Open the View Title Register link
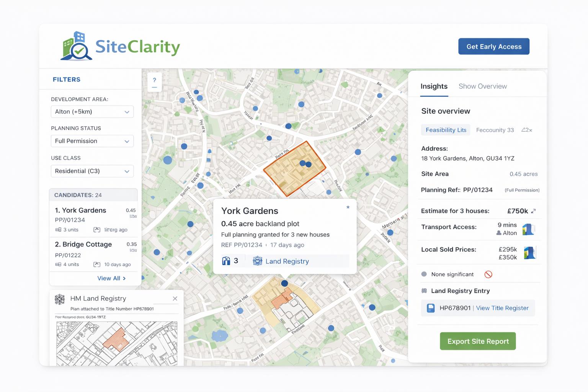 [502, 308]
